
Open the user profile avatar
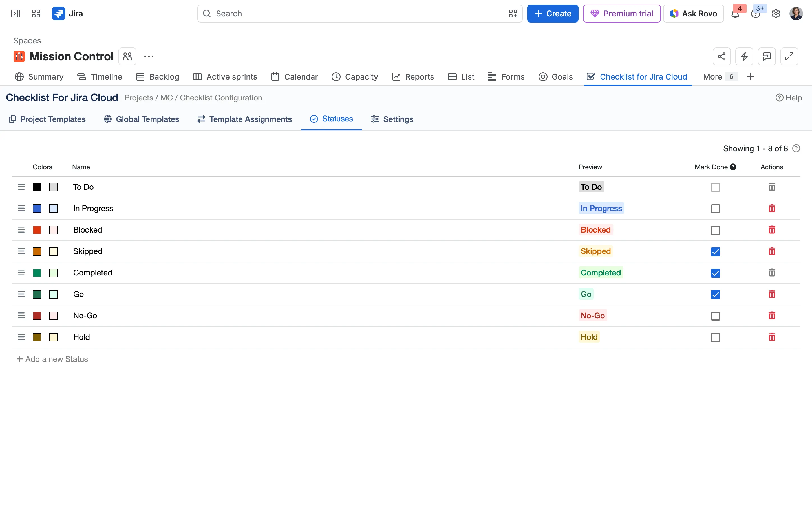tap(796, 14)
